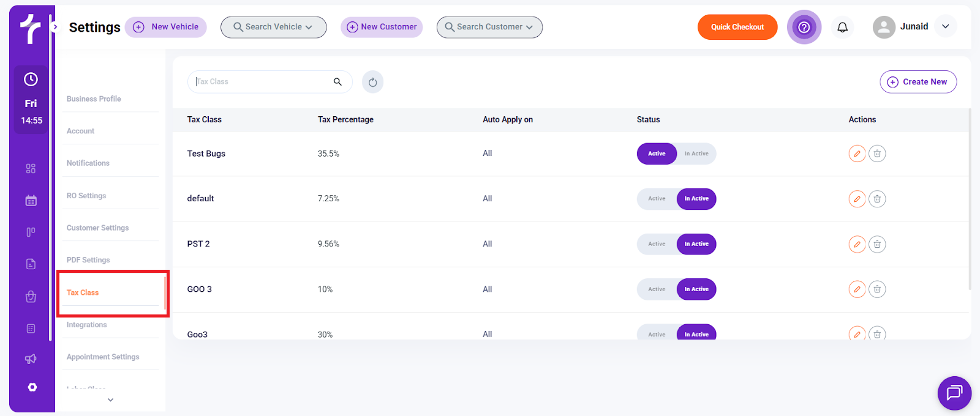The image size is (980, 416).
Task: Open the chat support bubble icon
Action: (x=954, y=393)
